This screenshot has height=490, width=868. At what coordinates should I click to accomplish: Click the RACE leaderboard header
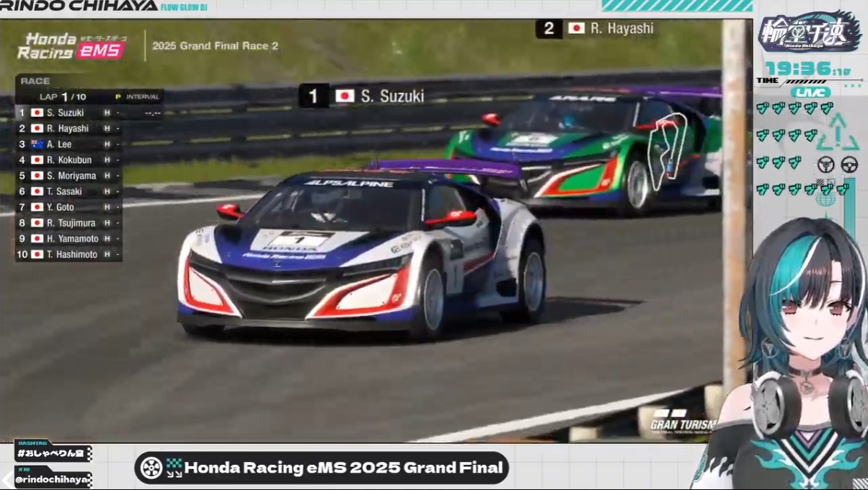tap(35, 81)
